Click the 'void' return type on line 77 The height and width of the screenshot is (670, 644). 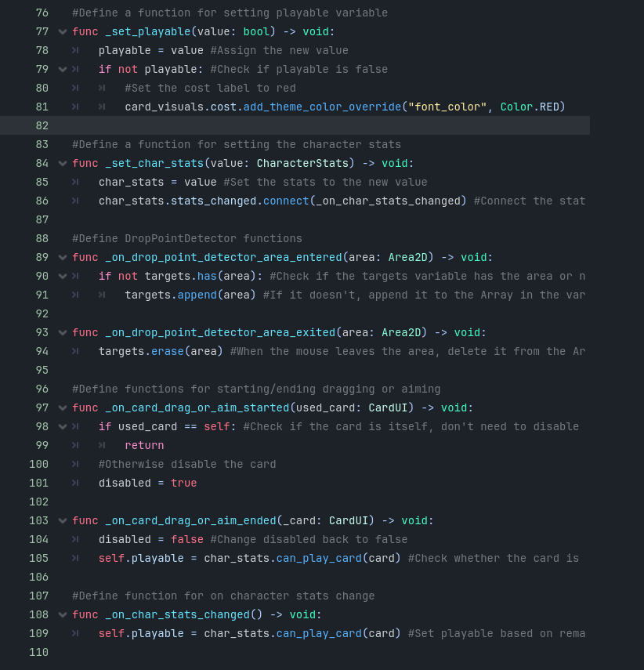point(316,31)
